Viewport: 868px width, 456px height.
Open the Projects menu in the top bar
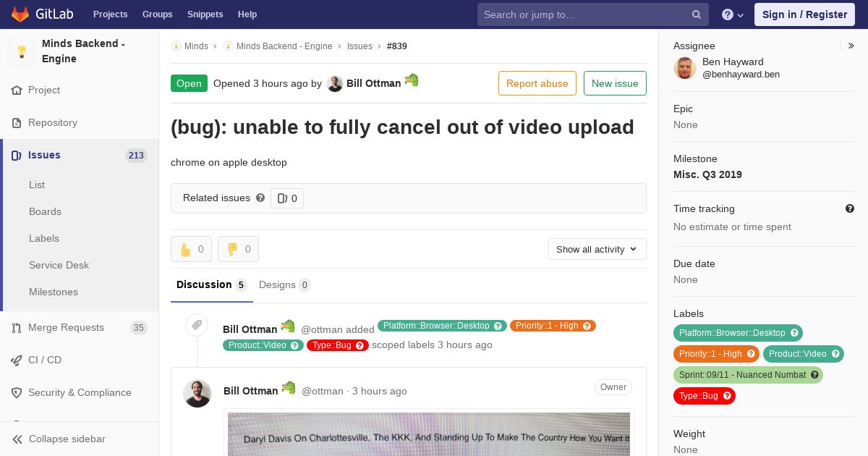(x=111, y=14)
